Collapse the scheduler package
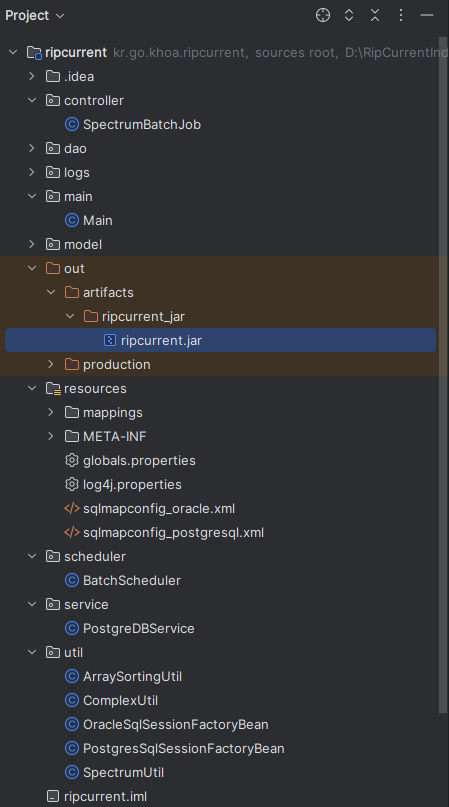 [32, 556]
